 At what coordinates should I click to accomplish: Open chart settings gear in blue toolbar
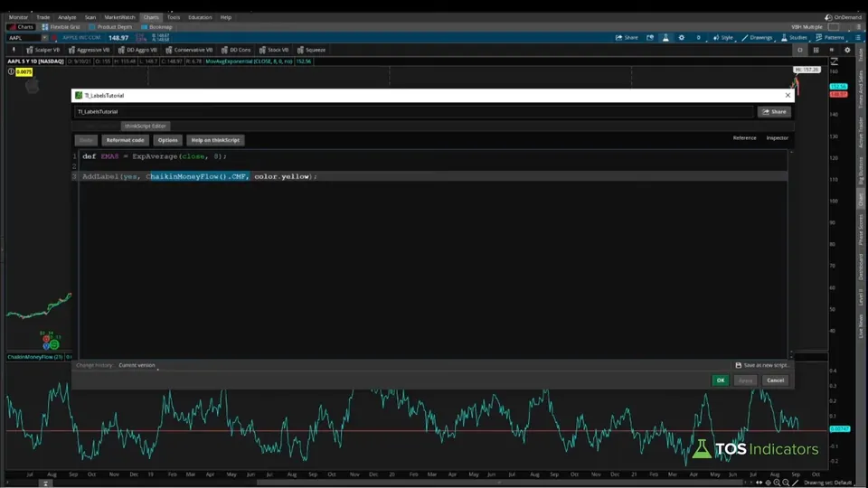click(x=682, y=38)
